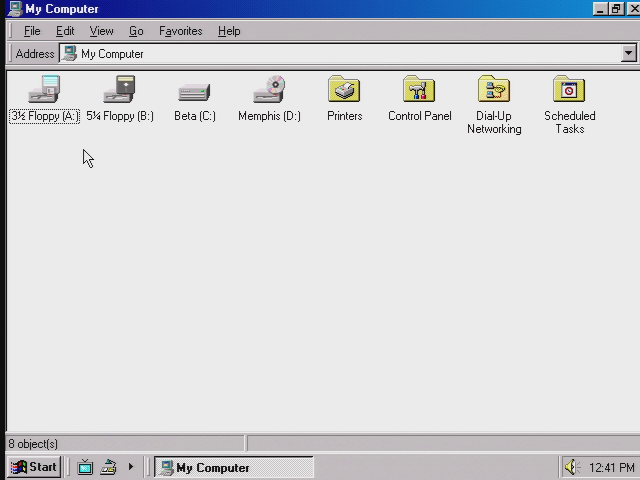This screenshot has width=640, height=480.
Task: Click the '8 object(s)' status bar text
Action: 33,444
